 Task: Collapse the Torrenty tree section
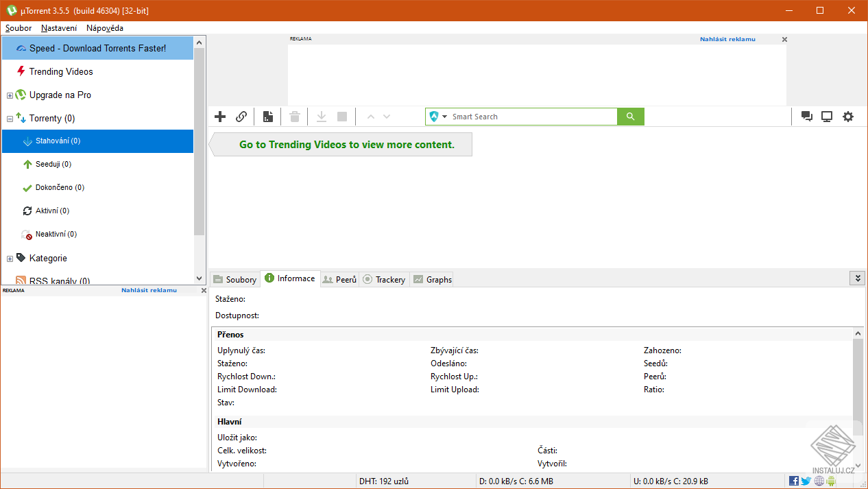9,118
